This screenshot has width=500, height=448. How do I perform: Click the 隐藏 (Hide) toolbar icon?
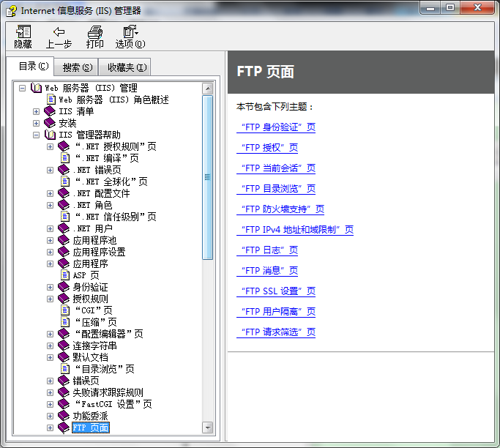click(23, 31)
